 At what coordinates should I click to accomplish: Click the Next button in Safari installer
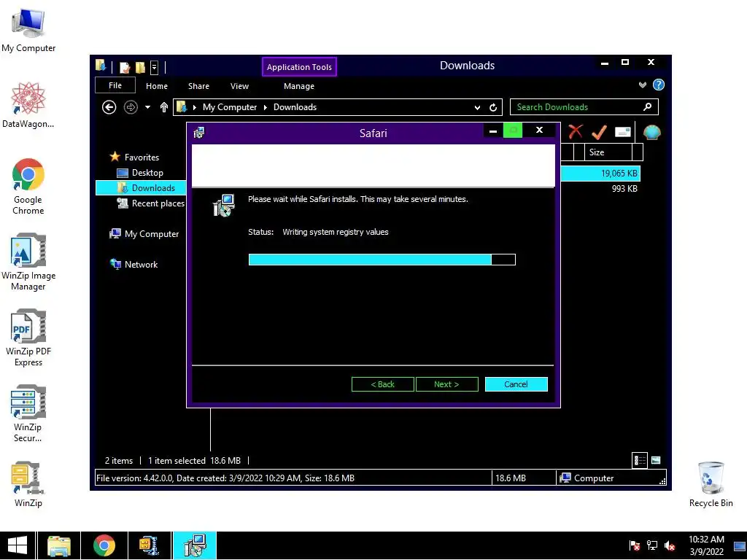(x=447, y=384)
